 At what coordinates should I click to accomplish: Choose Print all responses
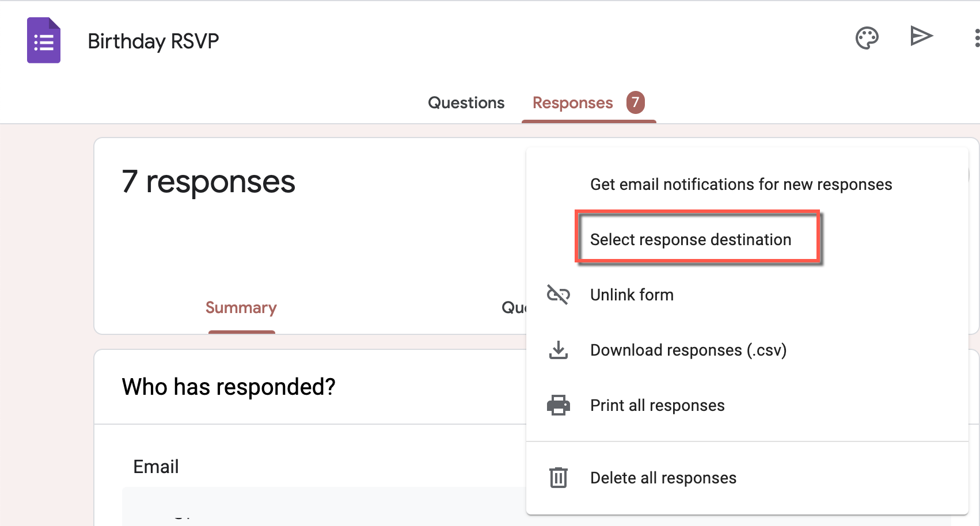coord(657,405)
